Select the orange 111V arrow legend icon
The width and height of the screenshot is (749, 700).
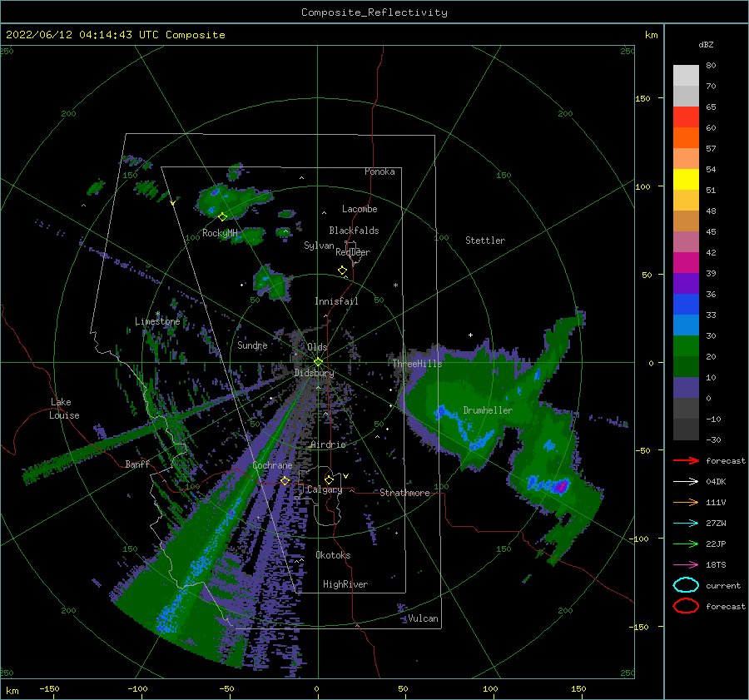coord(686,502)
